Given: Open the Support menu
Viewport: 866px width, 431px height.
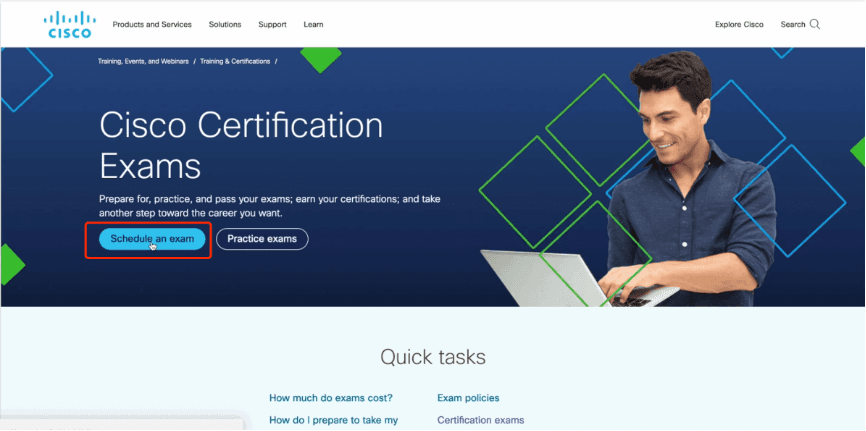Looking at the screenshot, I should 272,24.
